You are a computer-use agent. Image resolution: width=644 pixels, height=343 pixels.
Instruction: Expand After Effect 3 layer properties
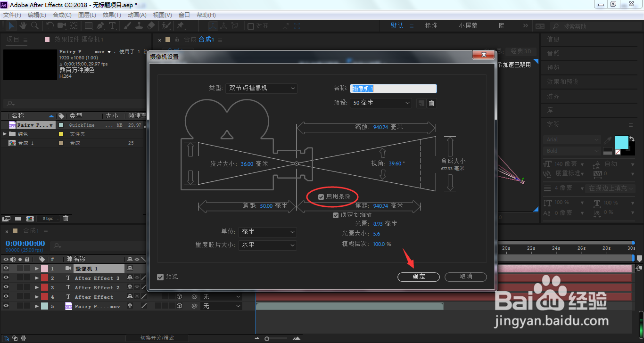tap(37, 278)
